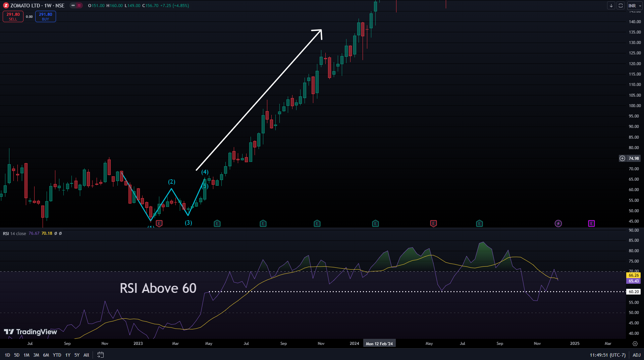Click the Zomato symbol logo

(5, 5)
